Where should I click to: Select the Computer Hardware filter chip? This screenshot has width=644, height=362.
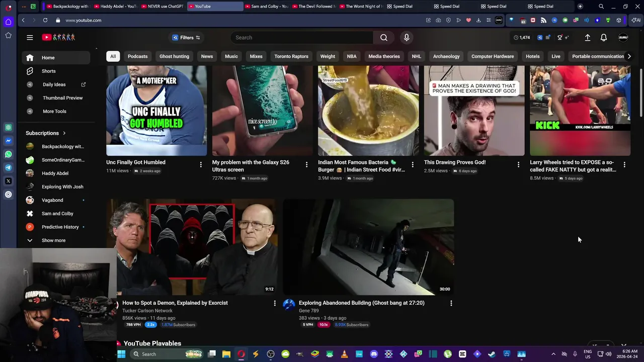(493, 56)
